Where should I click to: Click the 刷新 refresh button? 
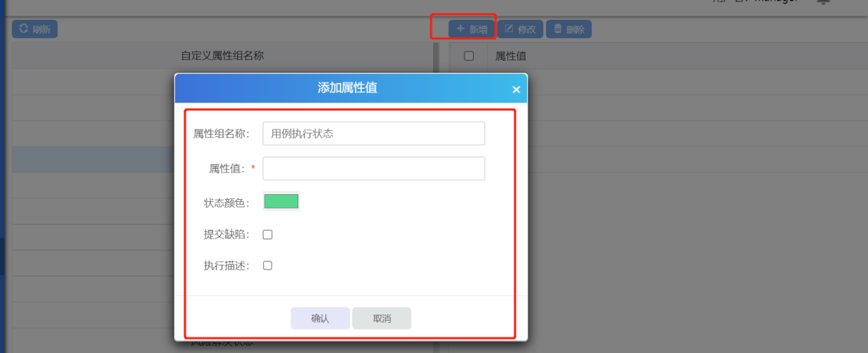[x=35, y=29]
